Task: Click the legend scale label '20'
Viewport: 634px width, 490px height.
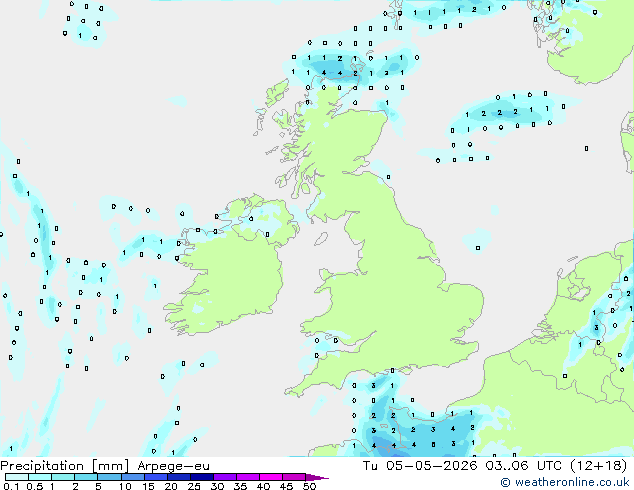Action: click(171, 486)
